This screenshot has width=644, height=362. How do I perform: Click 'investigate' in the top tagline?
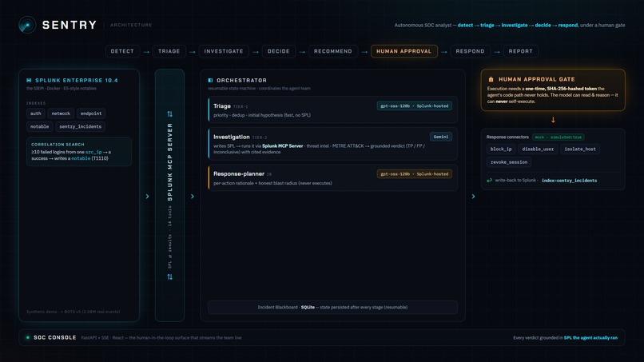point(515,25)
